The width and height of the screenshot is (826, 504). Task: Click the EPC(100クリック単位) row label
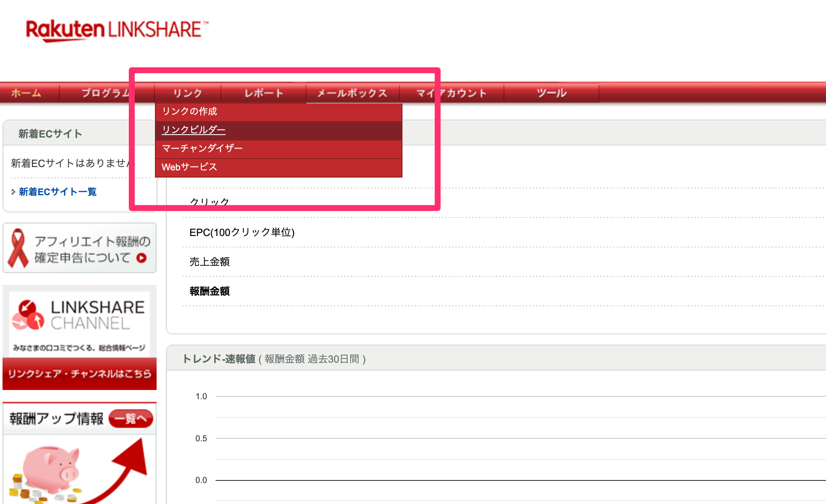pos(242,232)
